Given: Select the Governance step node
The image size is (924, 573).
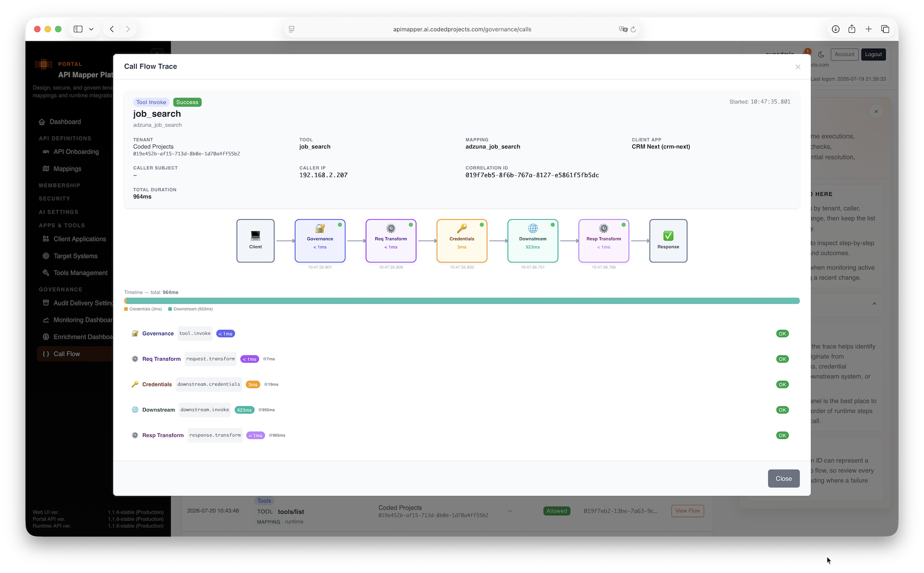Looking at the screenshot, I should (320, 241).
